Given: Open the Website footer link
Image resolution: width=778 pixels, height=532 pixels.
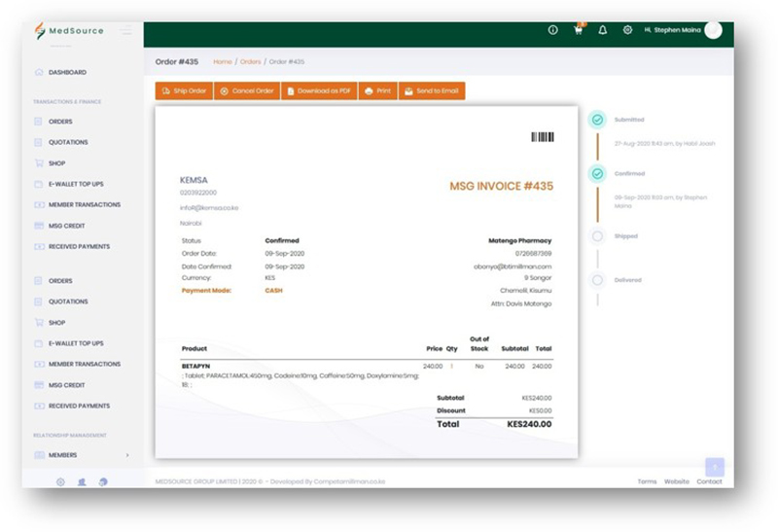Looking at the screenshot, I should (x=677, y=481).
